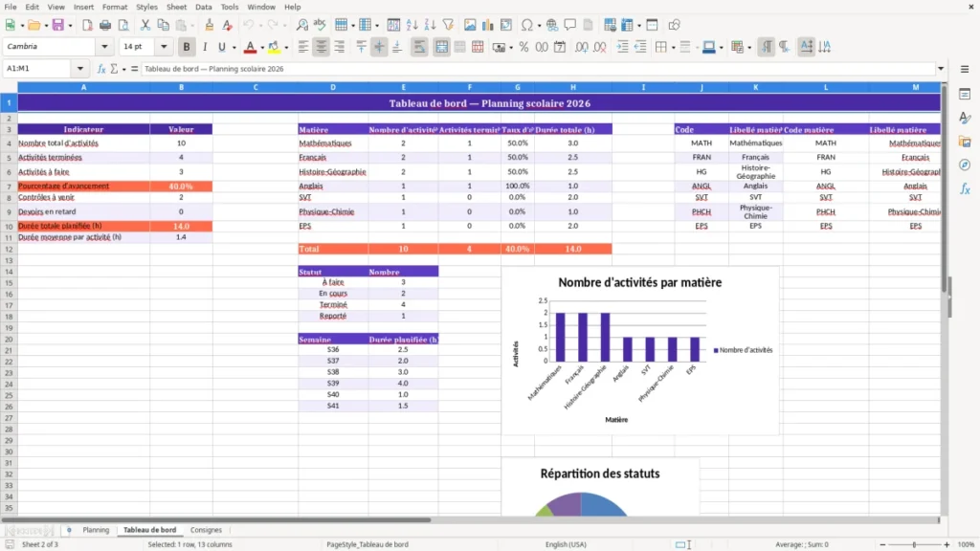This screenshot has width=980, height=551.
Task: Switch to the Consignes sheet tab
Action: [206, 530]
